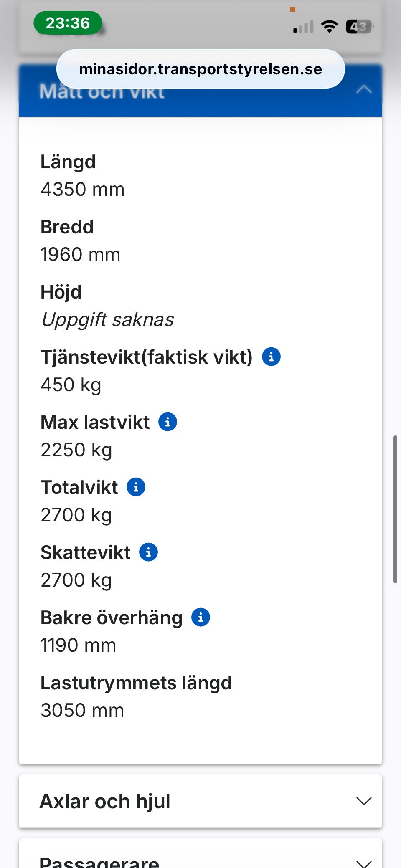Tap the minasidor.transportstyrelsen.se address bar
The width and height of the screenshot is (401, 868).
(x=200, y=69)
